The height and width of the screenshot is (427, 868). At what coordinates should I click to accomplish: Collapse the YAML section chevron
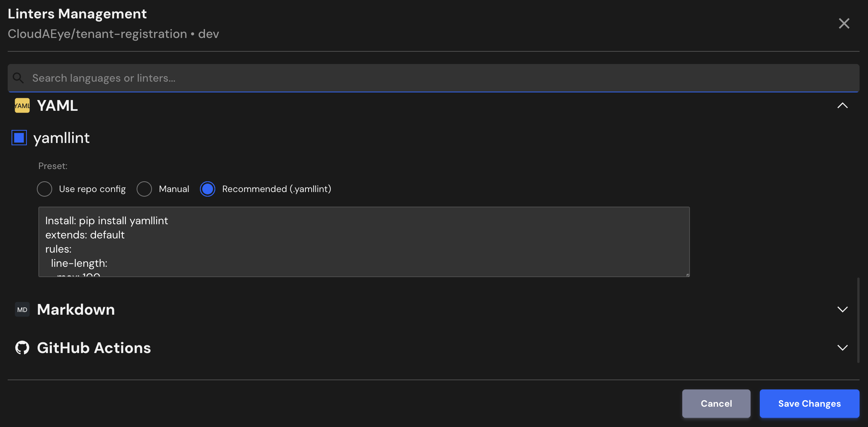pyautogui.click(x=842, y=106)
